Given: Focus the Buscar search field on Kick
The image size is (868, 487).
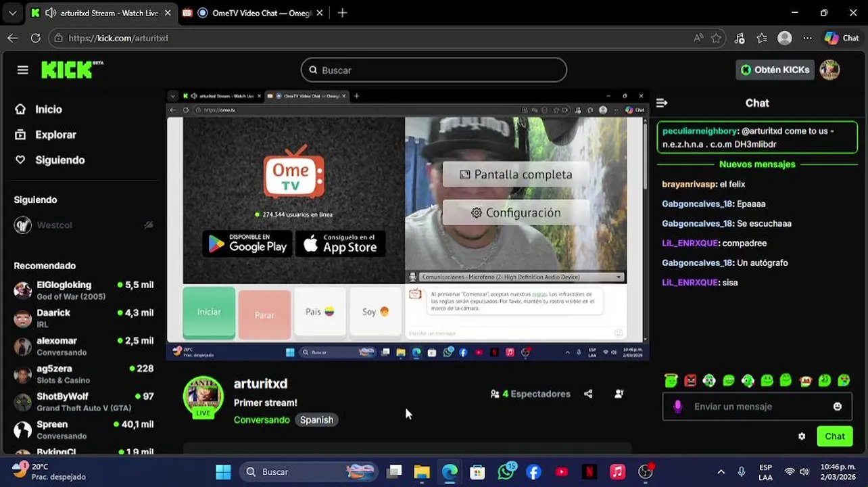Looking at the screenshot, I should pos(434,70).
